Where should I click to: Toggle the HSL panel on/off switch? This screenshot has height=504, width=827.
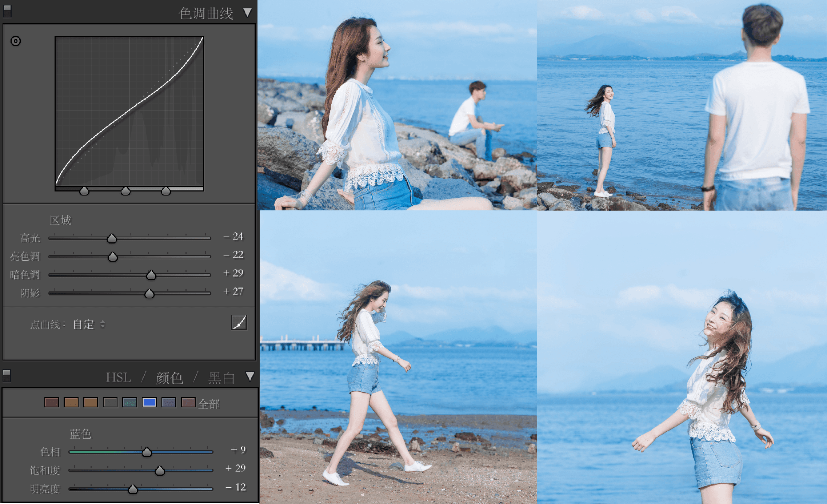coord(7,376)
